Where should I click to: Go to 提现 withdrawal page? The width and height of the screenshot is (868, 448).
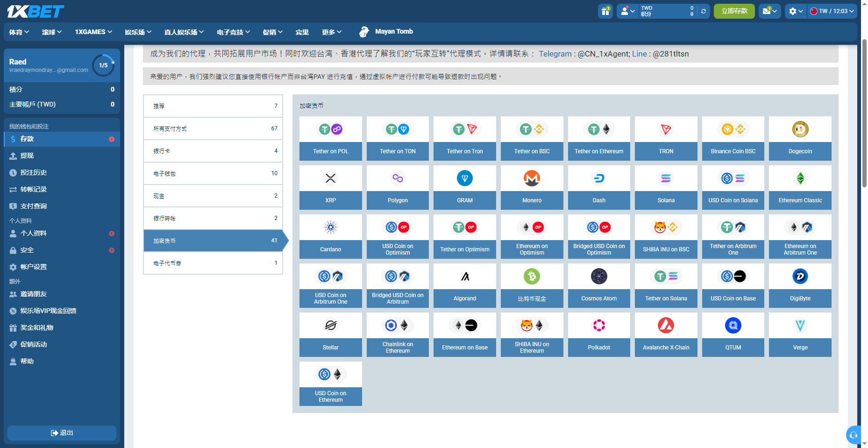click(x=62, y=156)
